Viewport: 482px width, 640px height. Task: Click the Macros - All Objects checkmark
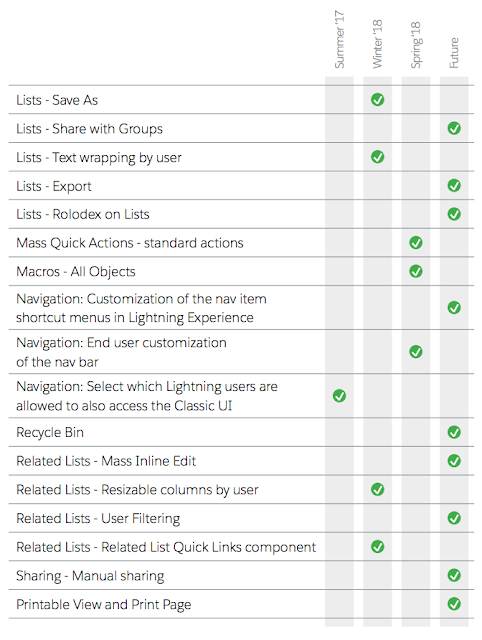tap(415, 271)
